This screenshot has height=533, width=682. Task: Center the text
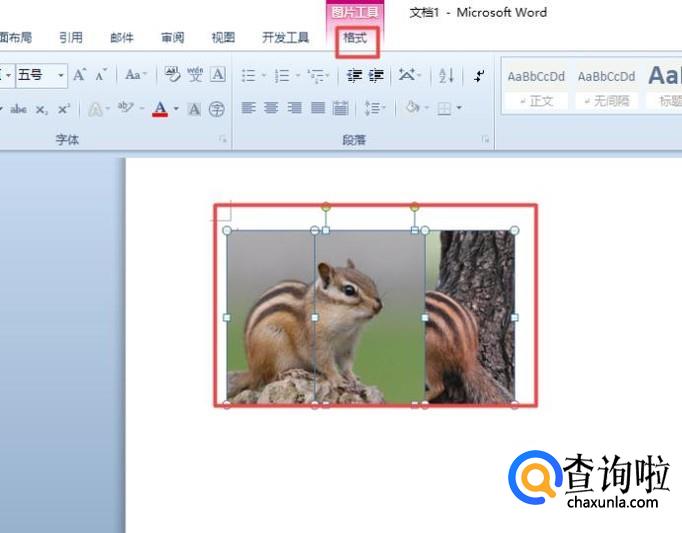click(x=271, y=108)
